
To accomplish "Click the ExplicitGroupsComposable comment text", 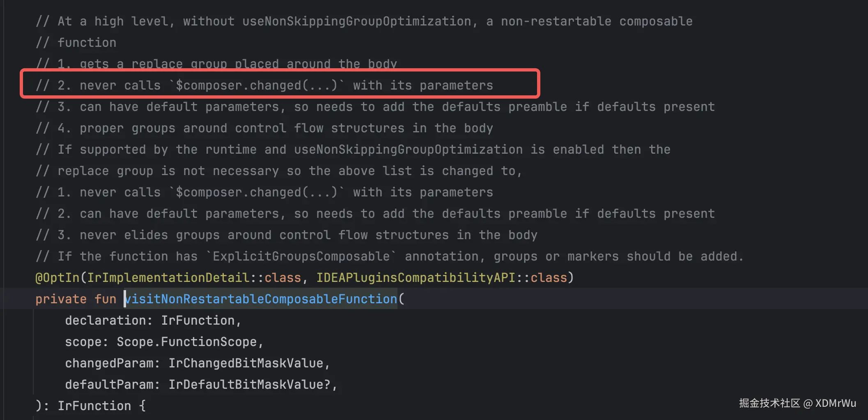I will pos(301,256).
